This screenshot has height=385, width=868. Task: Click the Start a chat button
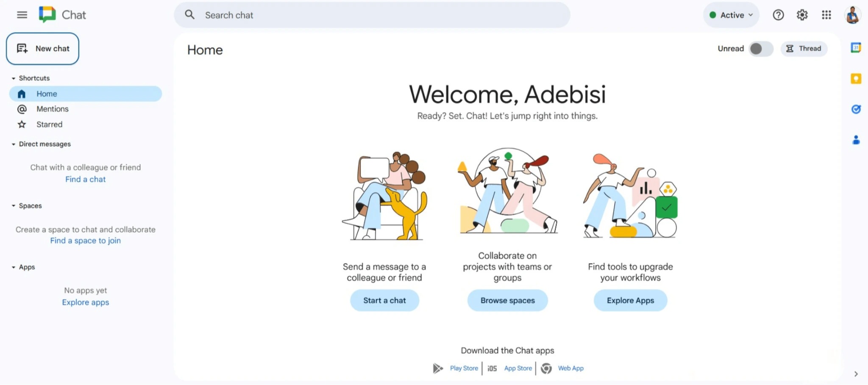point(384,300)
